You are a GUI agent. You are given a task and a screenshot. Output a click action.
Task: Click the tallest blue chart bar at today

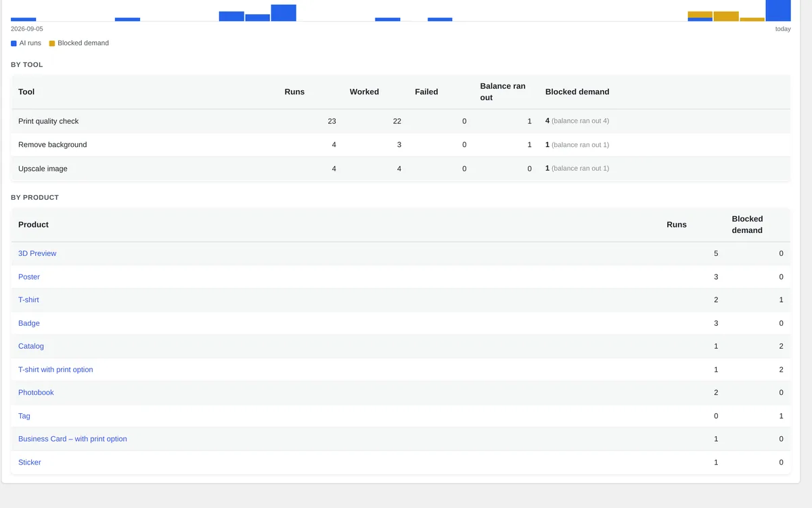[x=778, y=10]
